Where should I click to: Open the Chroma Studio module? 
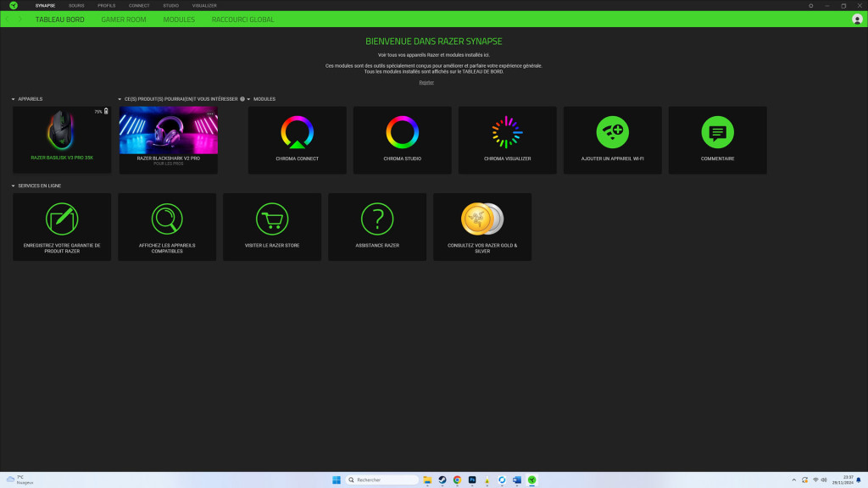(x=403, y=140)
